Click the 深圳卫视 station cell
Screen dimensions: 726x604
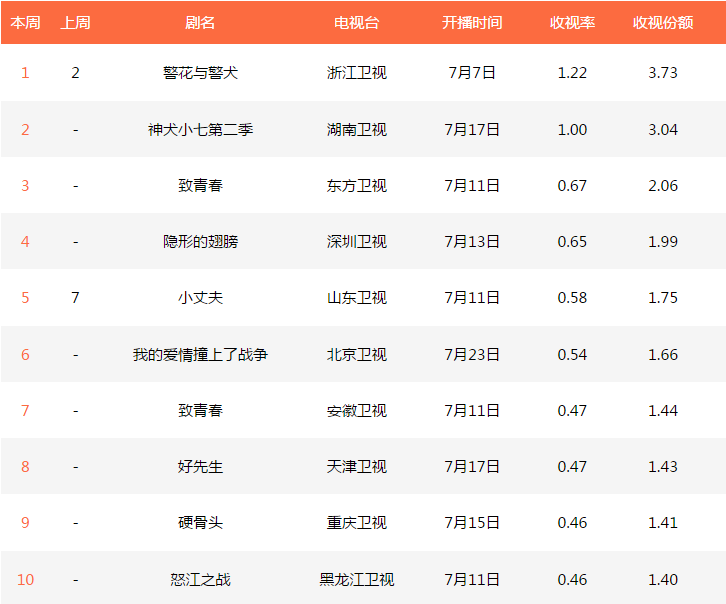(x=357, y=242)
